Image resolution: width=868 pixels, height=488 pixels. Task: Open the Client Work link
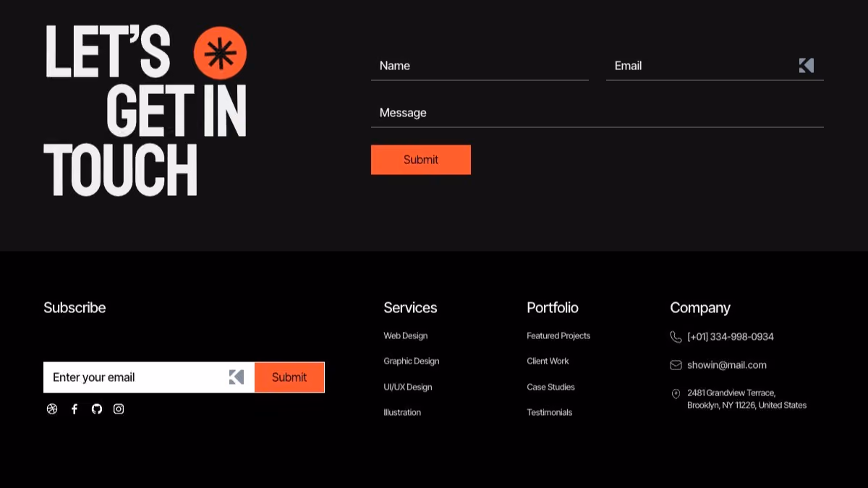click(x=548, y=361)
